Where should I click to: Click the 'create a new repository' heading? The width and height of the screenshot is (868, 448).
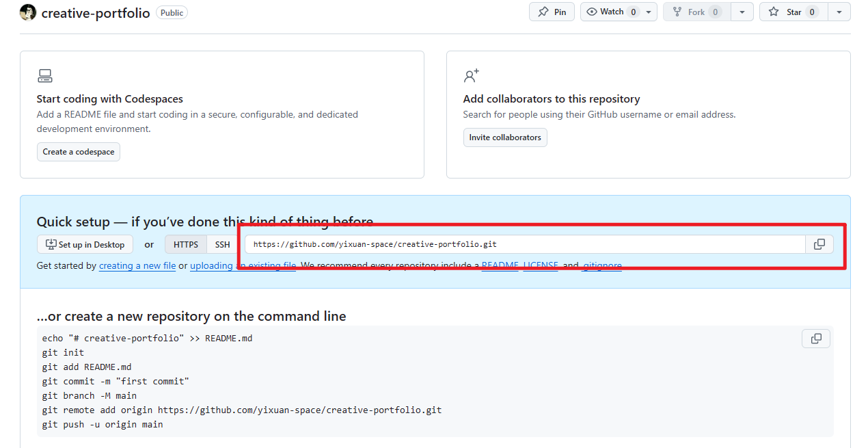tap(191, 316)
